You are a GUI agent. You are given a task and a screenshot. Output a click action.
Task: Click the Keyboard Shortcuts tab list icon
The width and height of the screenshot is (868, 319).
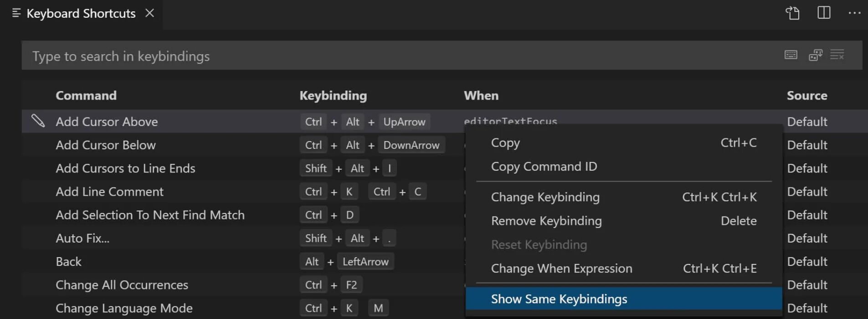(x=16, y=13)
